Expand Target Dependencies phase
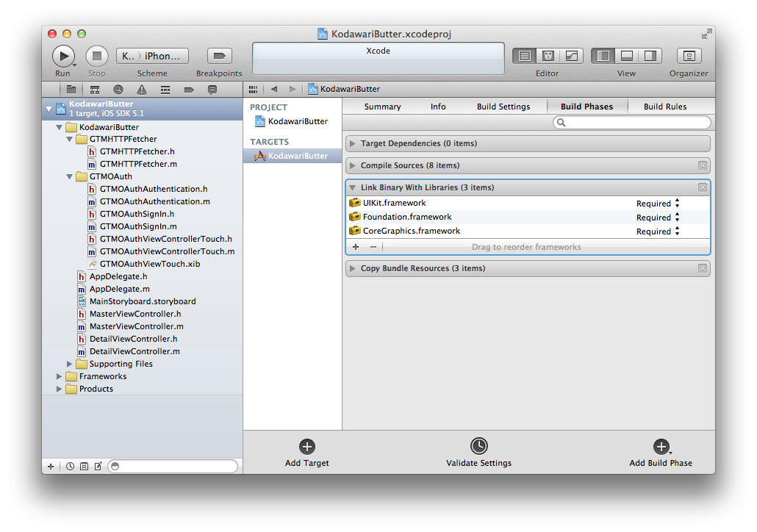 (x=353, y=143)
